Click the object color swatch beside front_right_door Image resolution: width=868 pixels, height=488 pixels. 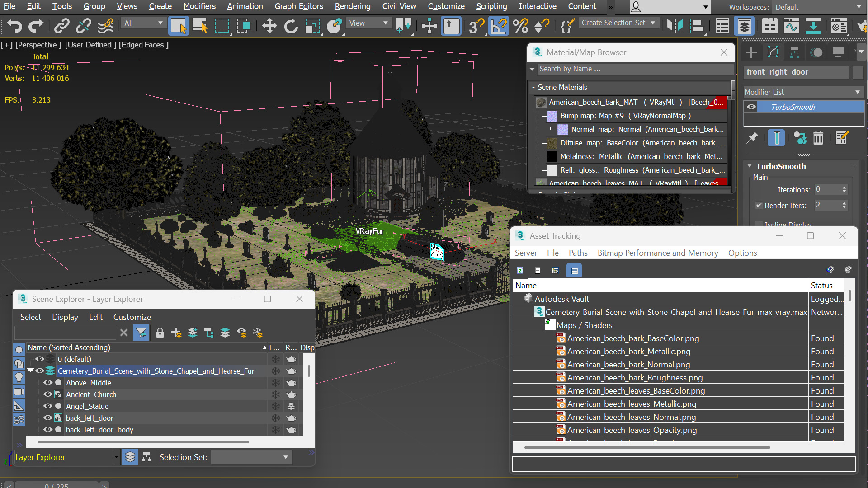[x=858, y=72]
